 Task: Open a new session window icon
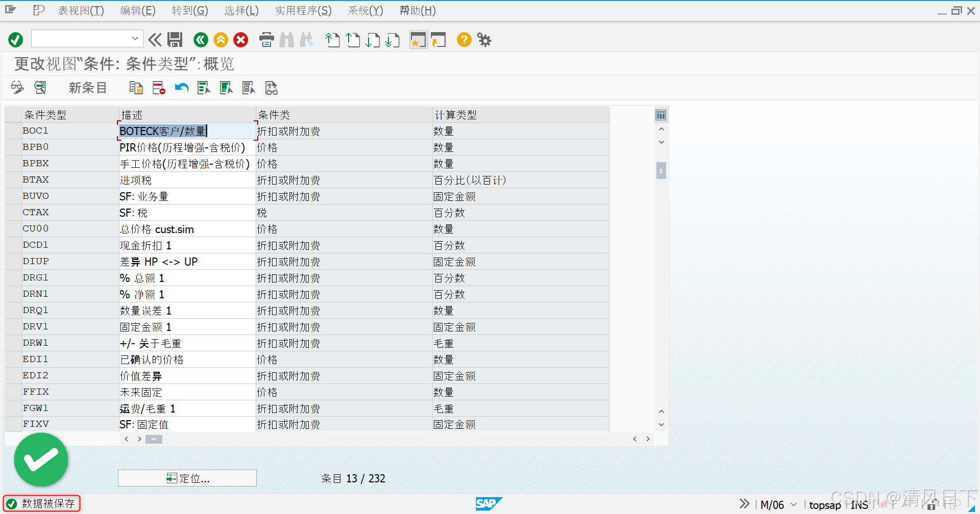[x=418, y=40]
